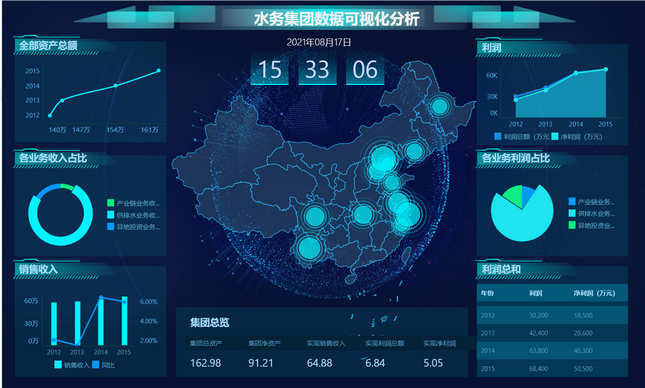Select the 2015 data point on 全部资产总额 line

click(x=159, y=71)
